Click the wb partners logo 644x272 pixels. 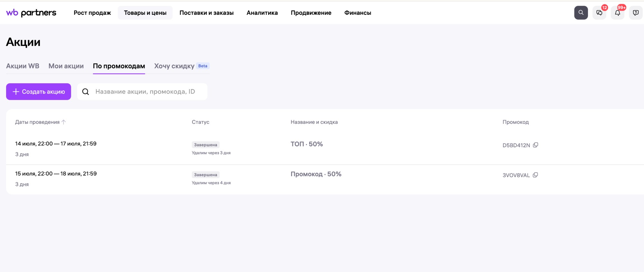click(31, 13)
